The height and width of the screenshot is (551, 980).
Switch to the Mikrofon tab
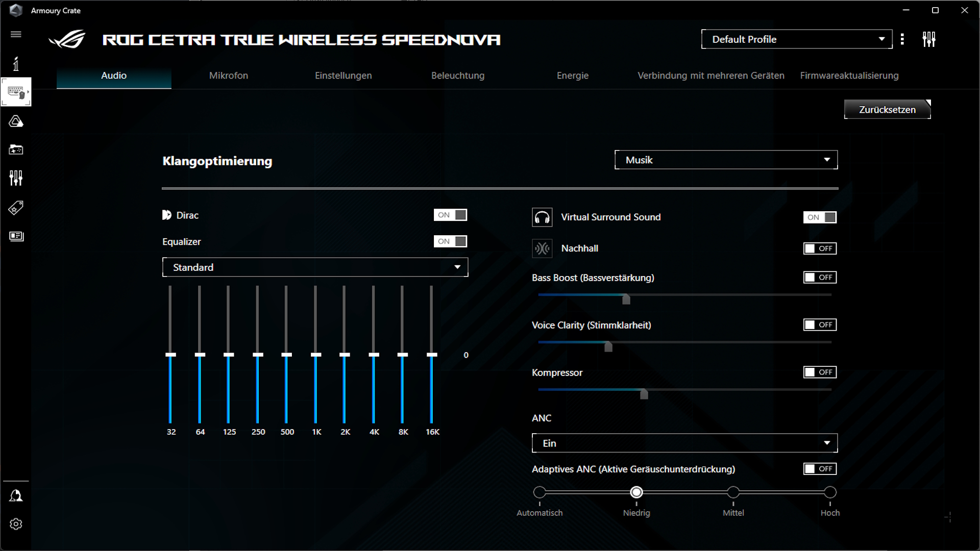[x=228, y=76]
